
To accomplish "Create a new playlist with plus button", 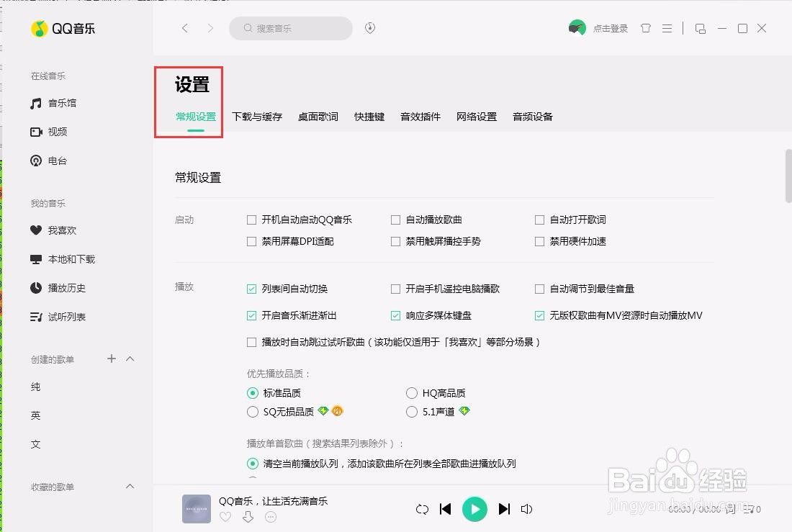I will click(x=112, y=359).
